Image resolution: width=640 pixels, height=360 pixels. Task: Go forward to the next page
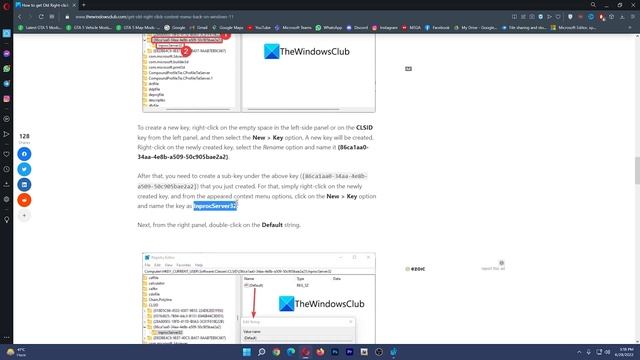30,17
